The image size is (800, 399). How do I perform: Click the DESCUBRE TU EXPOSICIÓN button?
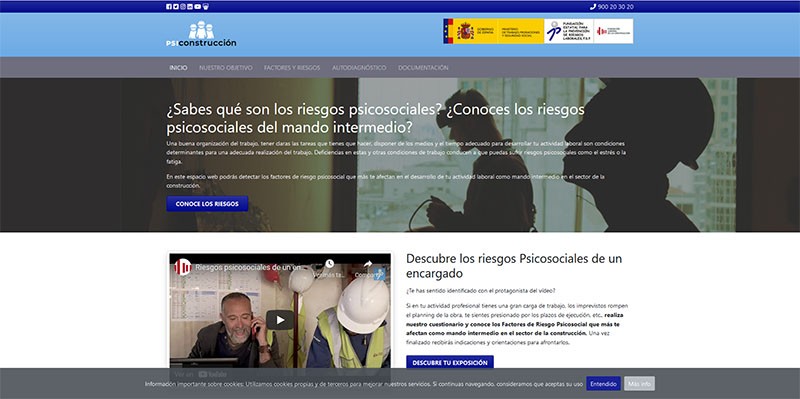[x=450, y=363]
